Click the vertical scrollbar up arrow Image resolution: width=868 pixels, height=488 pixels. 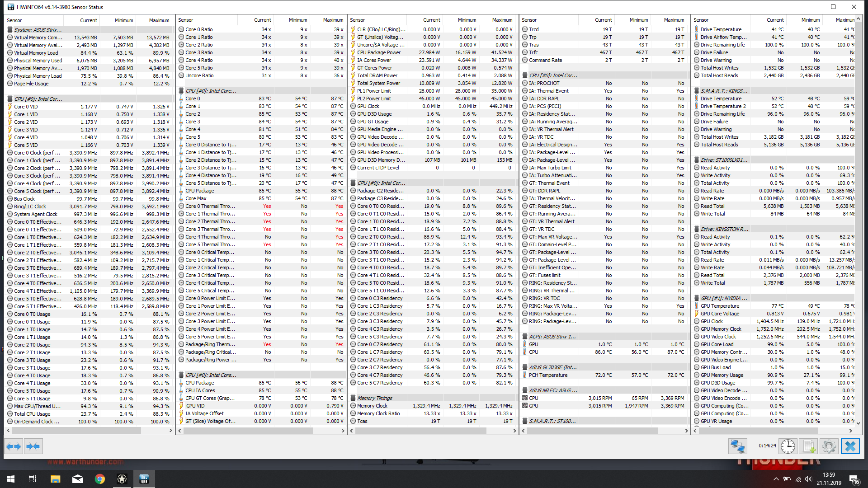pyautogui.click(x=858, y=19)
